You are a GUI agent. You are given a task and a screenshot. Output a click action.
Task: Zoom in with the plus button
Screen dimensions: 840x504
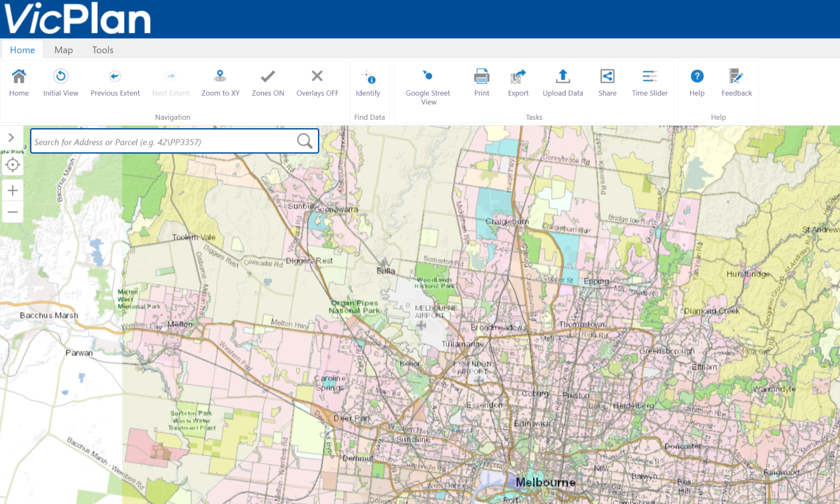[12, 190]
